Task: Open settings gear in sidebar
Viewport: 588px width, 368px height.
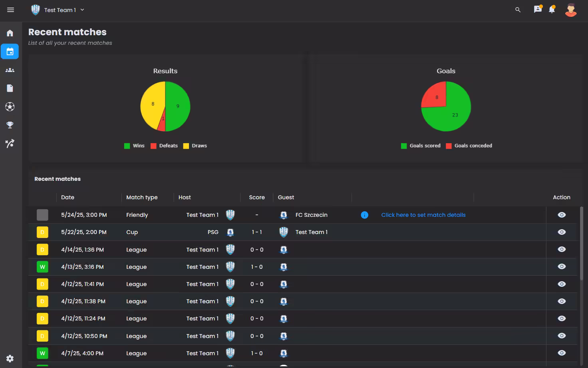Action: 10,358
